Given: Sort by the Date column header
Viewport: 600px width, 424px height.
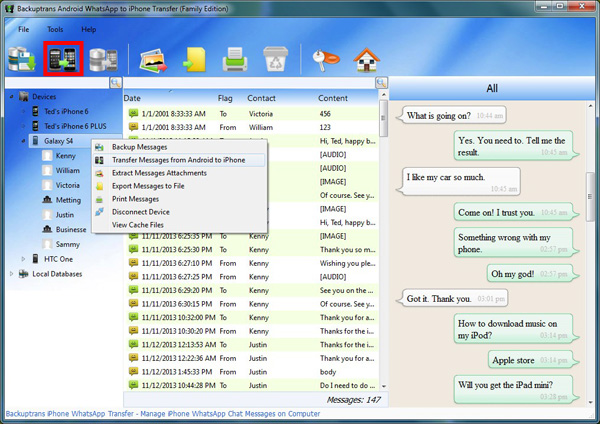Looking at the screenshot, I should [x=132, y=98].
